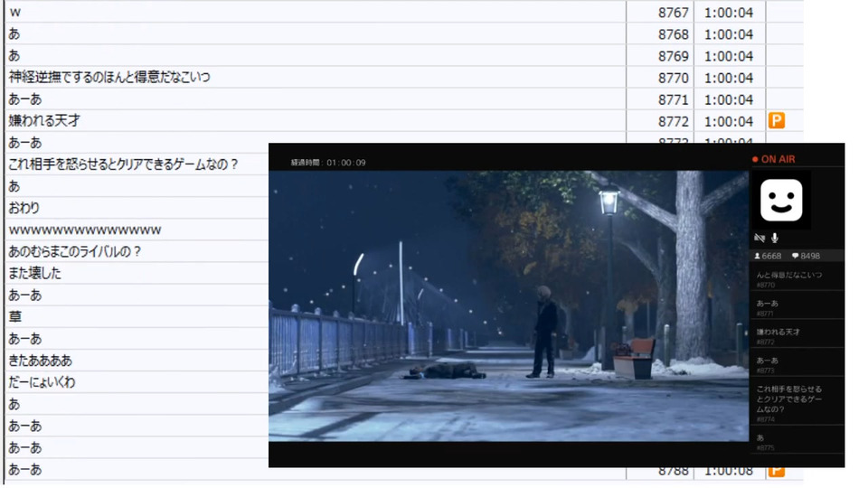This screenshot has height=488, width=868.
Task: Click the orange P badge in row 8772
Action: pyautogui.click(x=776, y=120)
